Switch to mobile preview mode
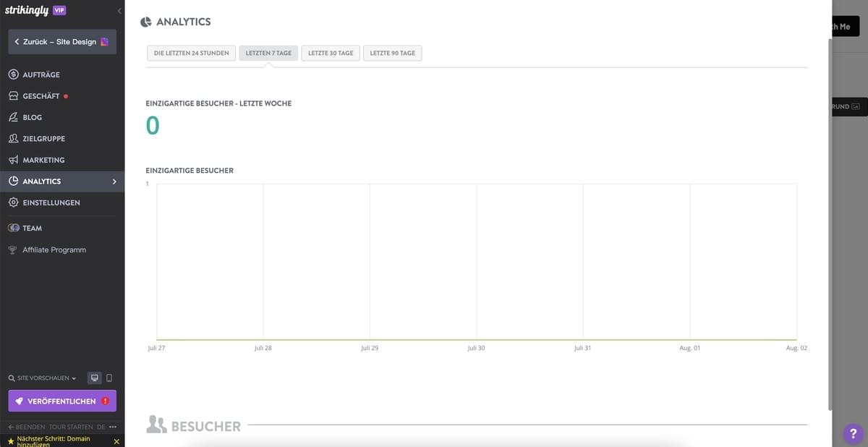868x447 pixels. coord(109,378)
